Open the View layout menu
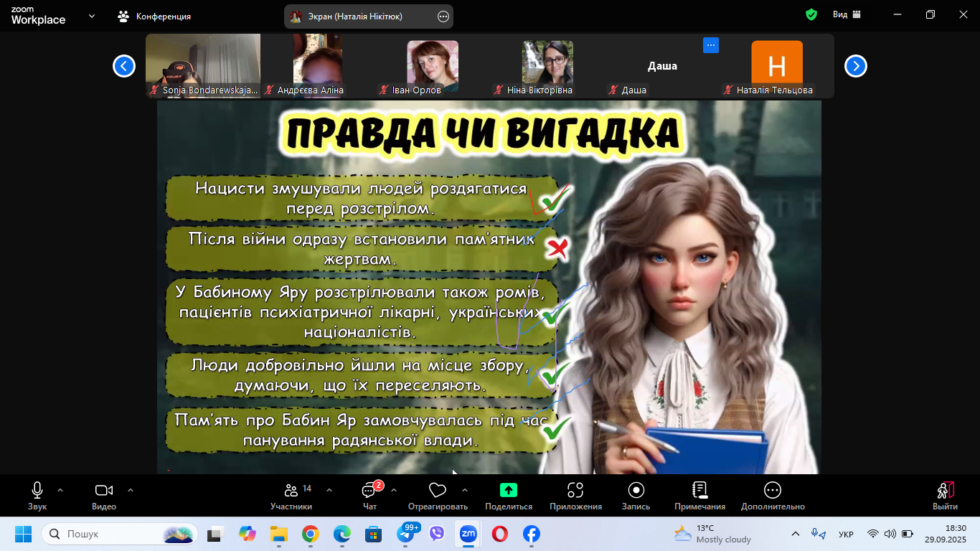980x551 pixels. point(847,15)
